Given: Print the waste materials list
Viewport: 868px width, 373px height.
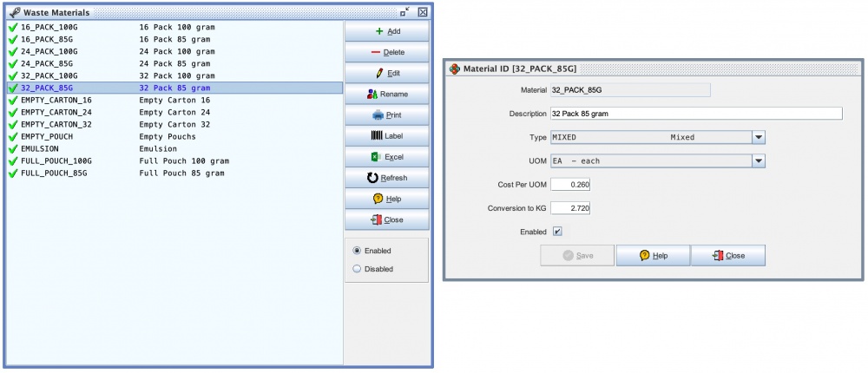Looking at the screenshot, I should pos(386,115).
